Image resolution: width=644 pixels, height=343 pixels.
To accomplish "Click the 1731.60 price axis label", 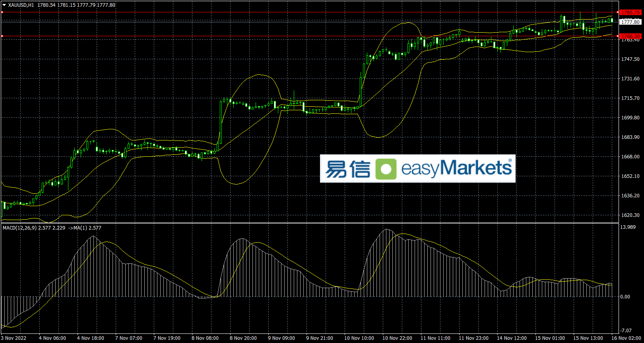I will 630,79.
